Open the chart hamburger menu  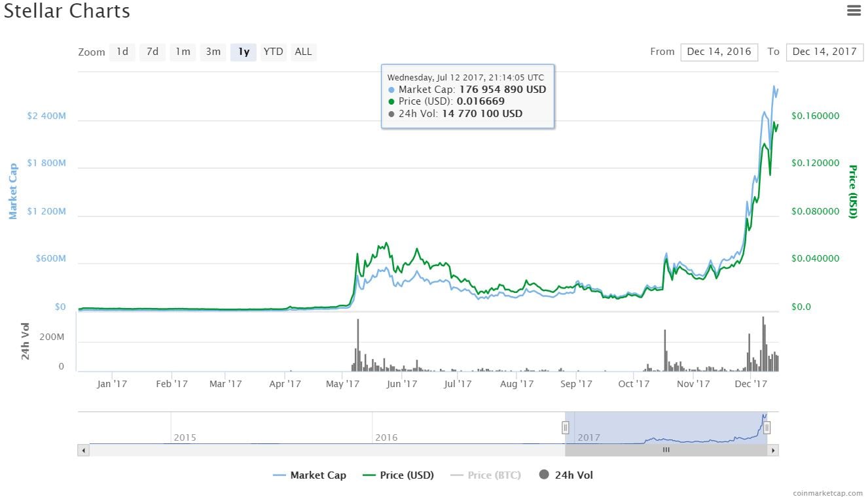(x=854, y=10)
